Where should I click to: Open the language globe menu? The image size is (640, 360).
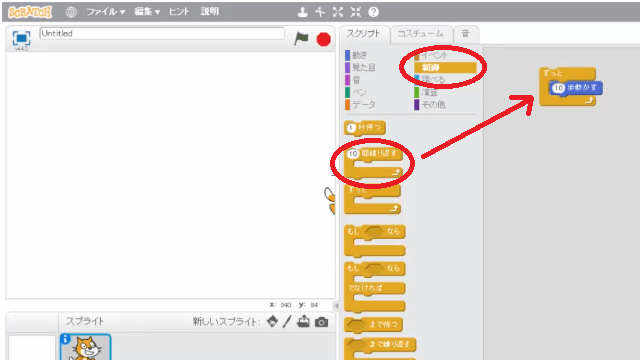(71, 12)
